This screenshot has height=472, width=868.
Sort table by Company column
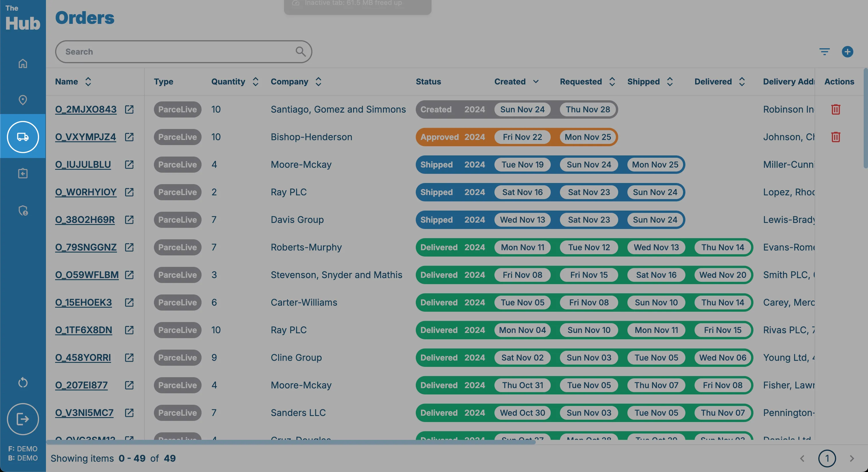coord(318,82)
